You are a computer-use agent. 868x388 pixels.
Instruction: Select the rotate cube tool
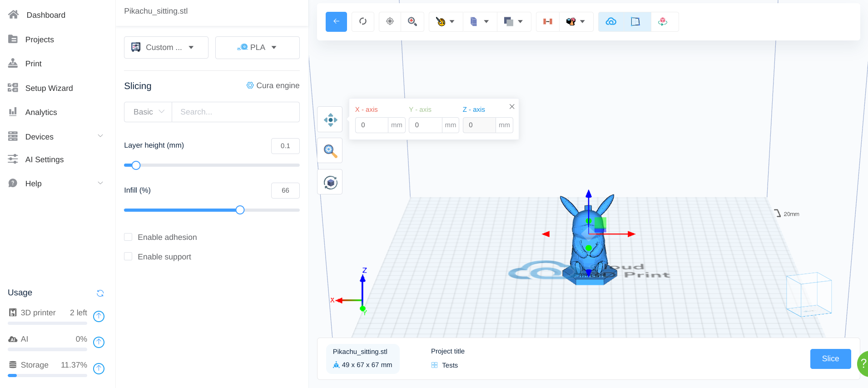[330, 182]
